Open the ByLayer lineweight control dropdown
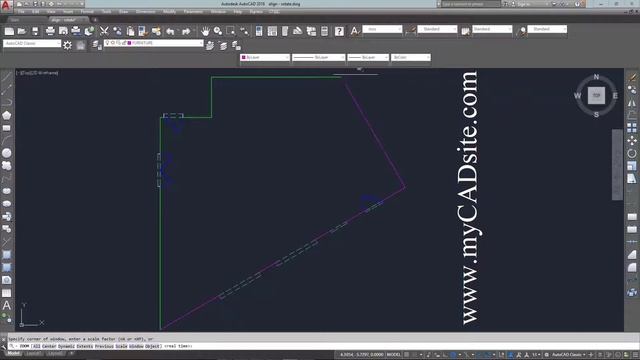640x360 pixels. coord(368,58)
